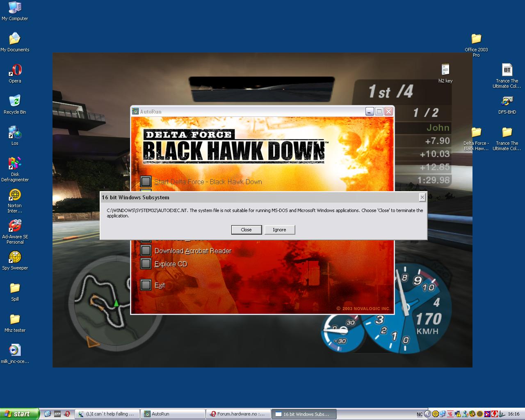This screenshot has height=420, width=525.
Task: Expand hidden system tray icons arrow
Action: pyautogui.click(x=428, y=414)
